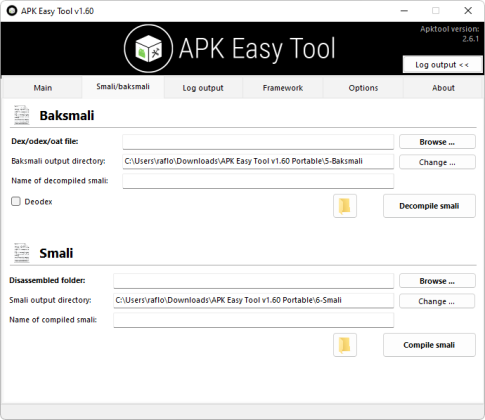Click the Smali section document icon
Image resolution: width=485 pixels, height=420 pixels.
(22, 253)
